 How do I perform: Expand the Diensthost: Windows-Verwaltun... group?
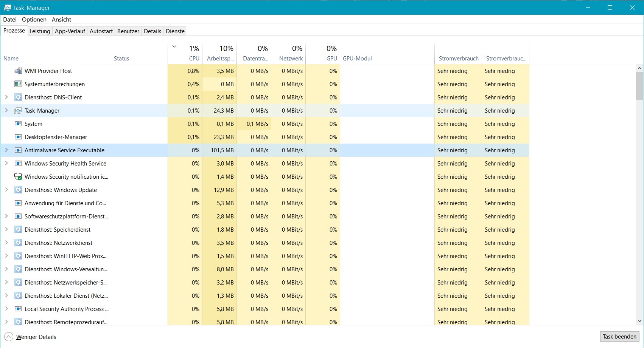click(6, 269)
